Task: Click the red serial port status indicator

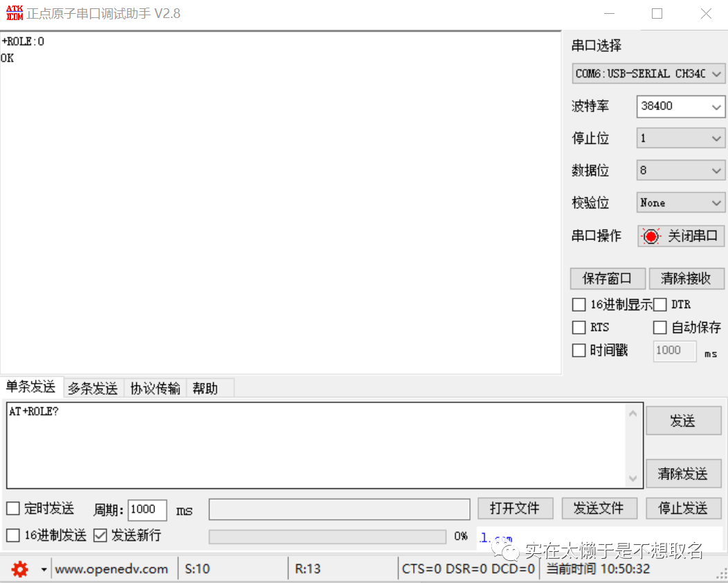Action: tap(651, 236)
